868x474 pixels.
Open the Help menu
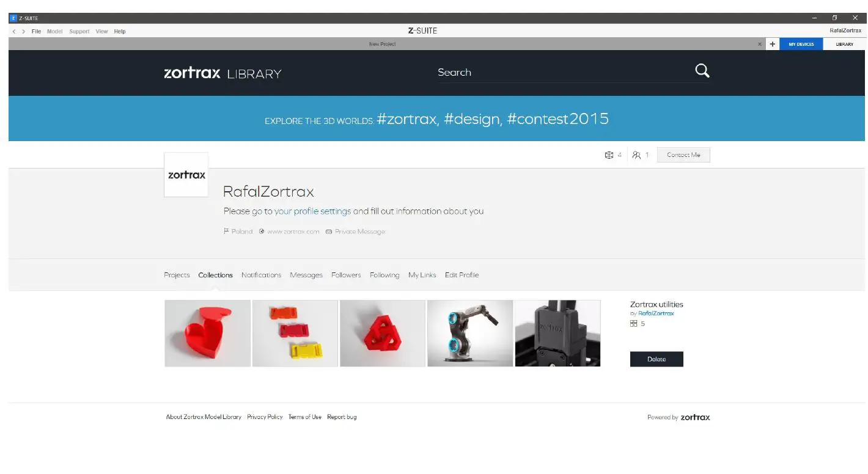120,31
